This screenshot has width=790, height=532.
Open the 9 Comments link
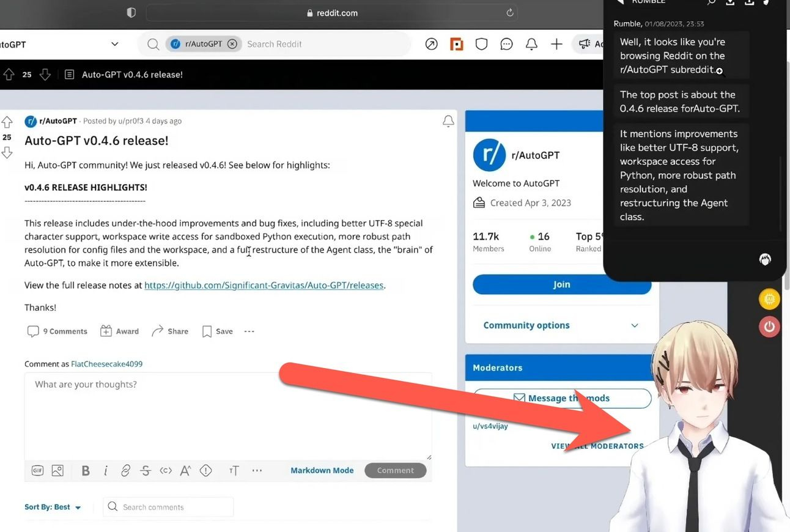(57, 331)
